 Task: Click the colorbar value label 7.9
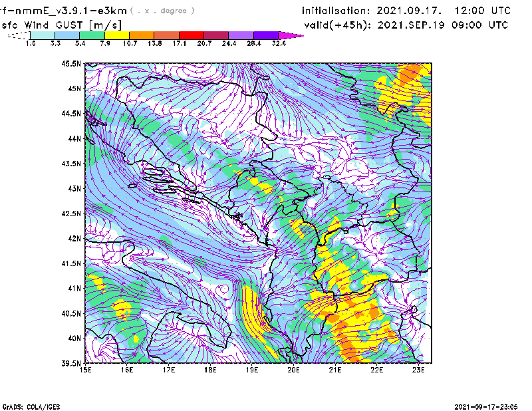tap(105, 43)
